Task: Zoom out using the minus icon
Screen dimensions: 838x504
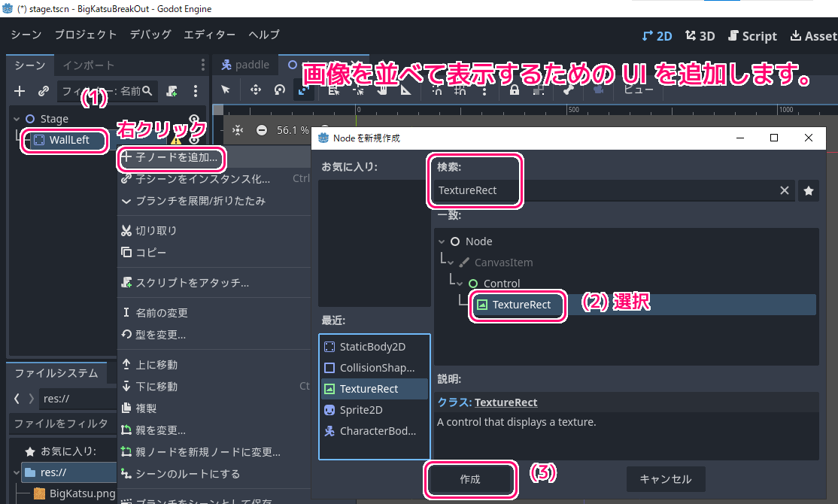Action: click(x=262, y=130)
